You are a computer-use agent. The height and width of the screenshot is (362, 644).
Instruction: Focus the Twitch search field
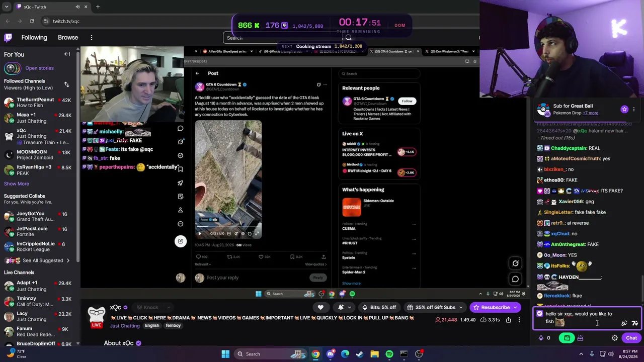pyautogui.click(x=283, y=38)
